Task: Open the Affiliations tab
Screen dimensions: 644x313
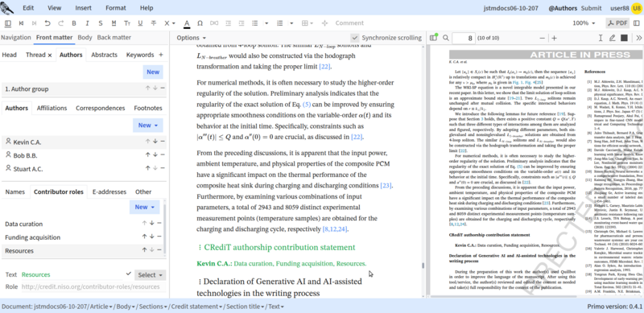Action: coord(52,108)
